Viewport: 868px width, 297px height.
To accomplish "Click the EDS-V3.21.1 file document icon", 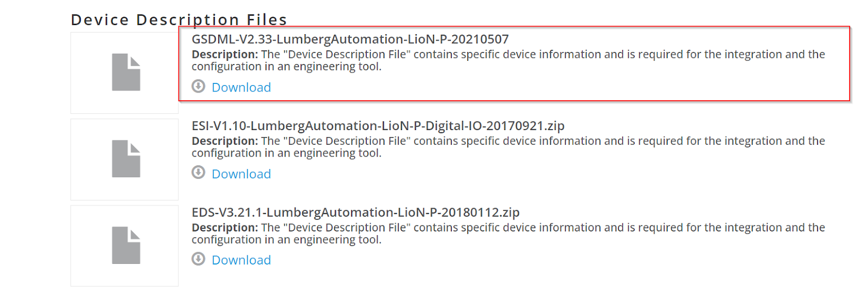I will (x=126, y=246).
